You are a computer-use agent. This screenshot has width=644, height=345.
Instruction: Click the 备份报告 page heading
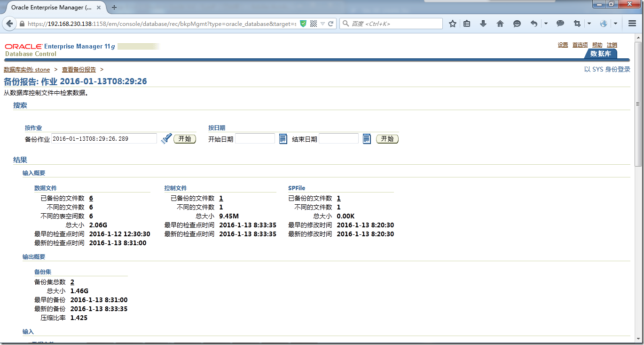(x=75, y=81)
